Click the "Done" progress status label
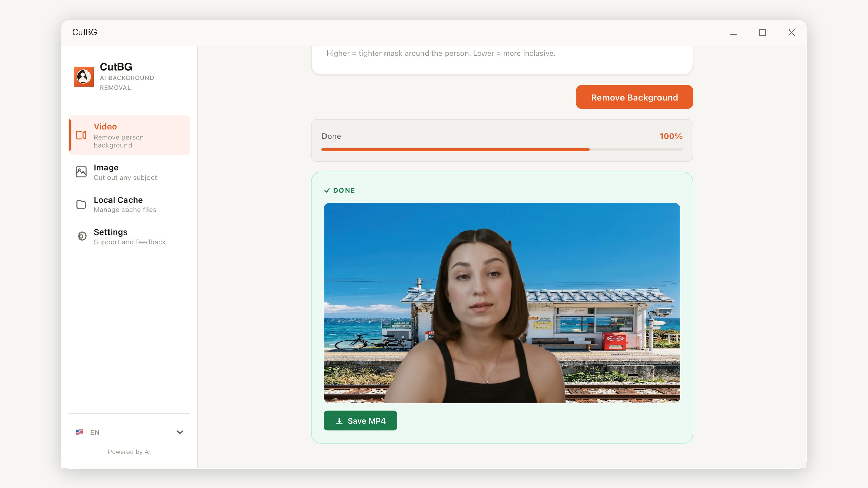The image size is (868, 488). pyautogui.click(x=331, y=136)
